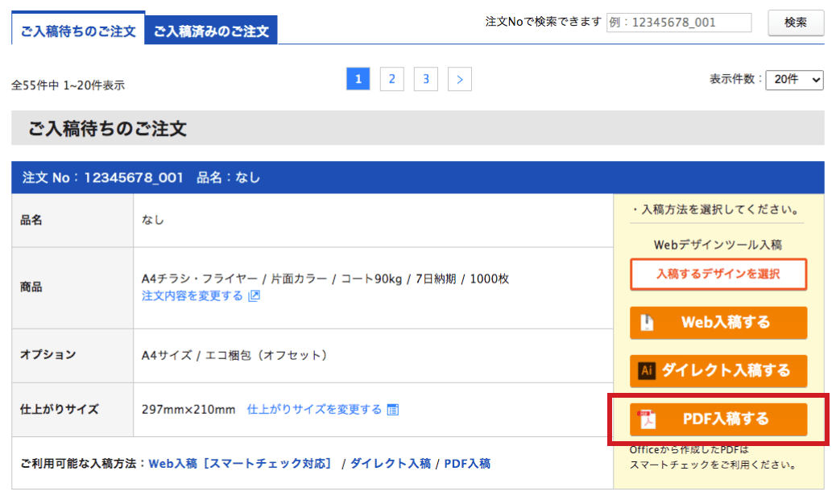Switch to ご入稿済みのご注文 tab
The width and height of the screenshot is (836, 504).
tap(211, 31)
